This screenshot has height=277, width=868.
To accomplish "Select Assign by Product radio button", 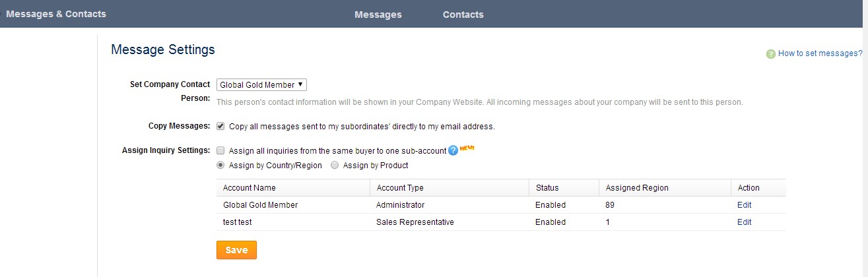I will (335, 166).
